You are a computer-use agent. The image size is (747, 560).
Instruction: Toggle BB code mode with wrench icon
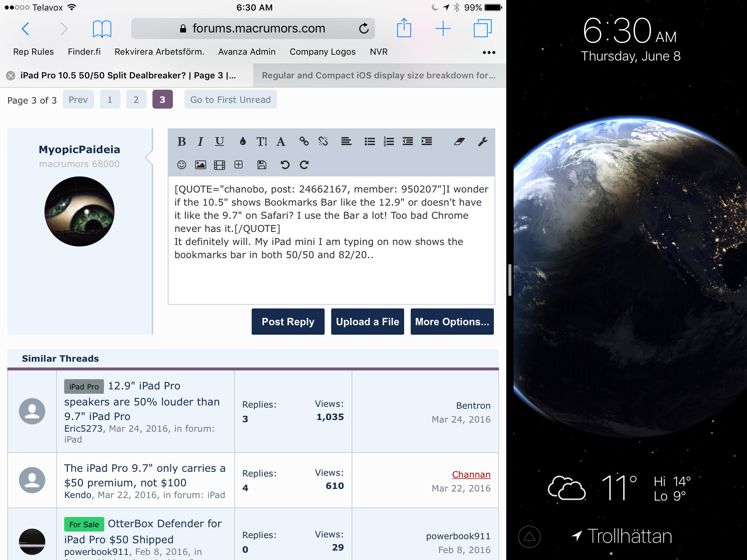point(483,141)
